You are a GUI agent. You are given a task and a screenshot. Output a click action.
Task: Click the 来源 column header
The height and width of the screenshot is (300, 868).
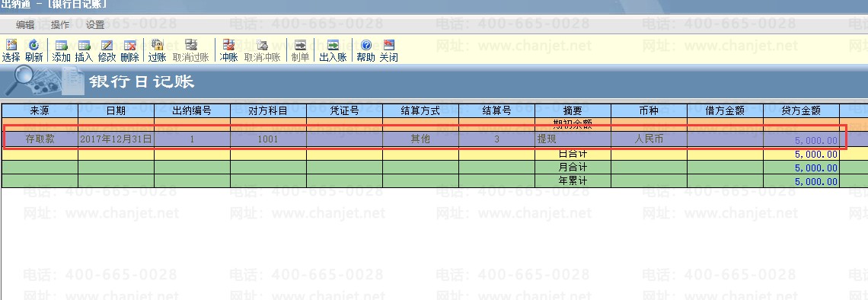coord(40,110)
